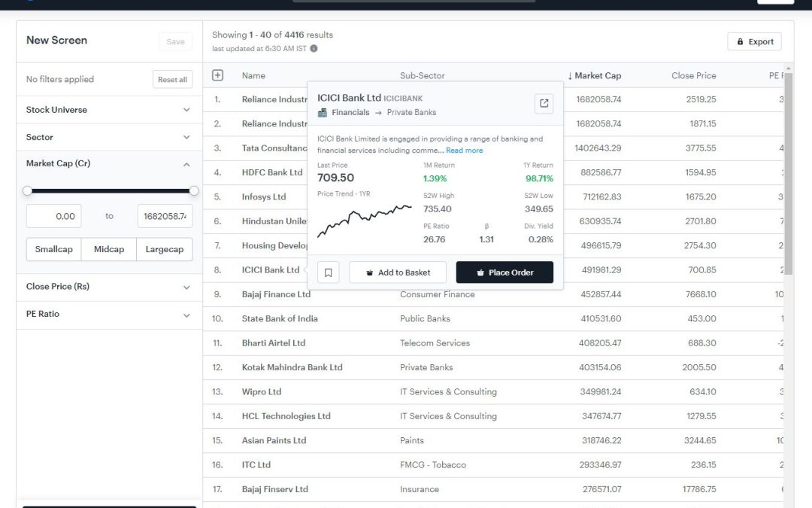Click the add column plus icon

pyautogui.click(x=217, y=75)
